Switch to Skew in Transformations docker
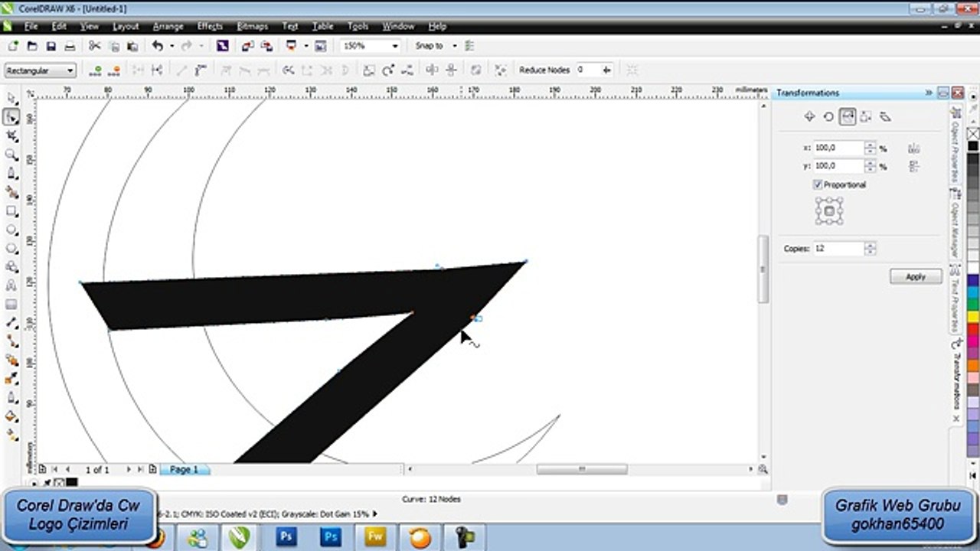 tap(885, 117)
